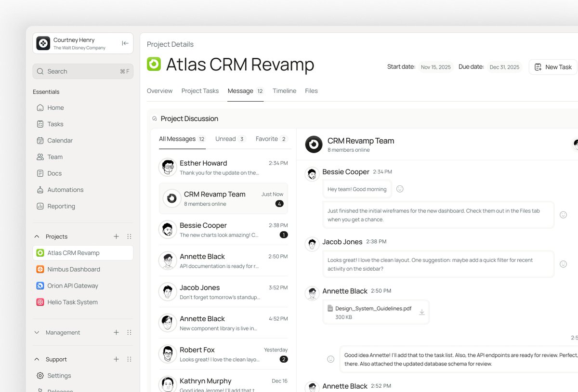React to the initial wireframes message

tap(563, 215)
